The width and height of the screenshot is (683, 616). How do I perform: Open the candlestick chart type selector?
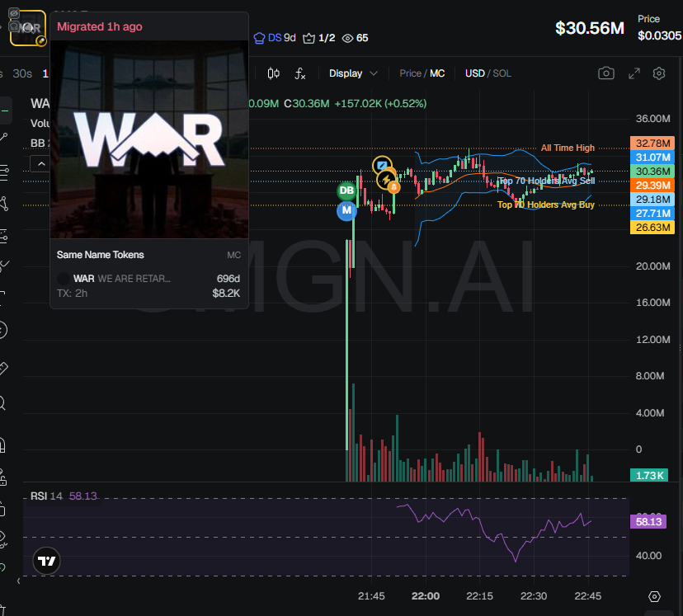point(274,73)
